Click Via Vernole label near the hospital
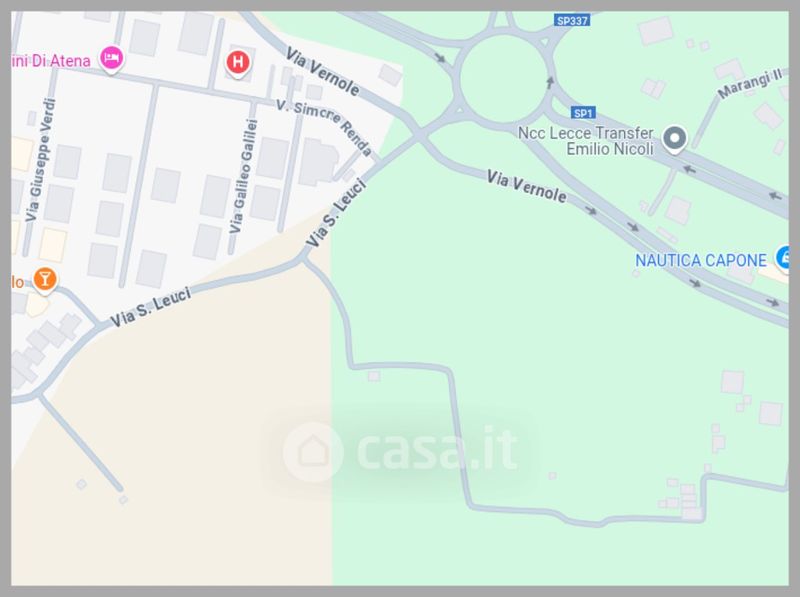This screenshot has height=597, width=800. pos(322,71)
